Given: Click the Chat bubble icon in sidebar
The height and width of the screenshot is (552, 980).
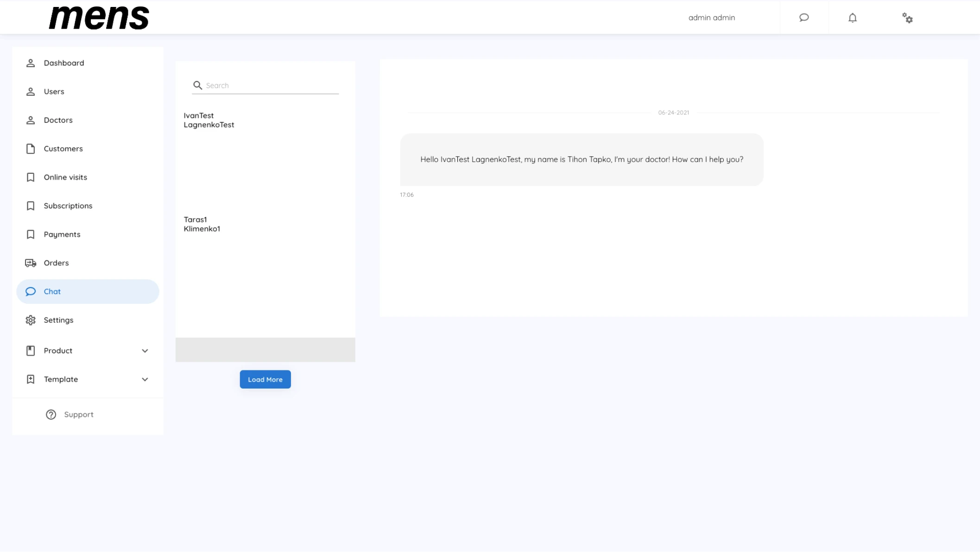Looking at the screenshot, I should point(31,292).
